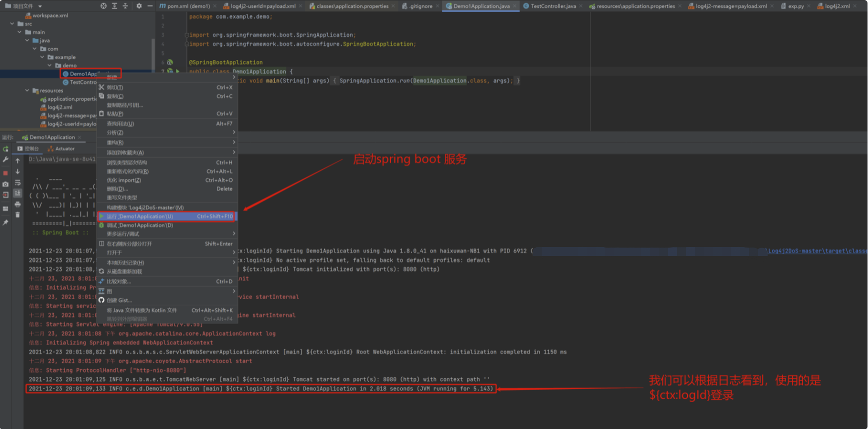Toggle scroll to end in console

(17, 193)
